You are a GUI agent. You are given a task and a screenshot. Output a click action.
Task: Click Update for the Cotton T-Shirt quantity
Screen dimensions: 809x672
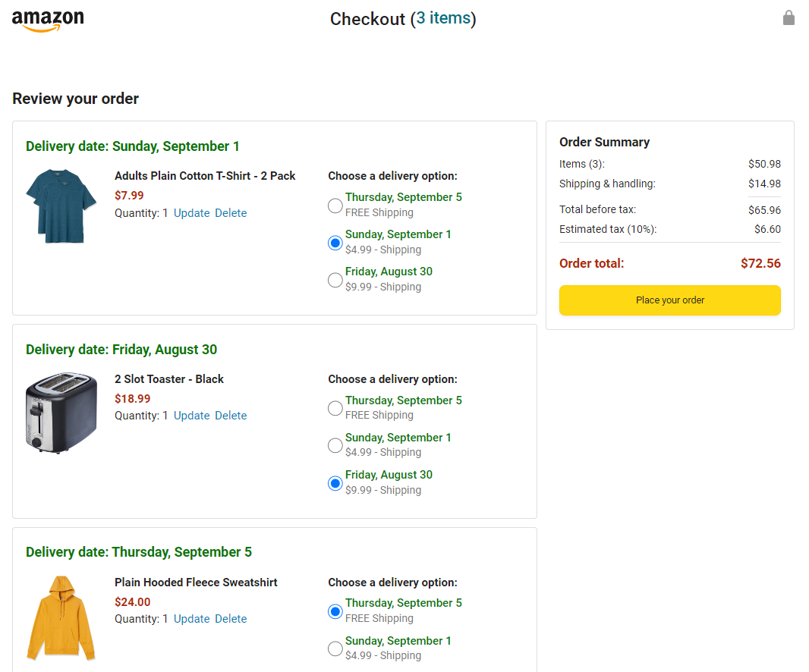pos(191,213)
